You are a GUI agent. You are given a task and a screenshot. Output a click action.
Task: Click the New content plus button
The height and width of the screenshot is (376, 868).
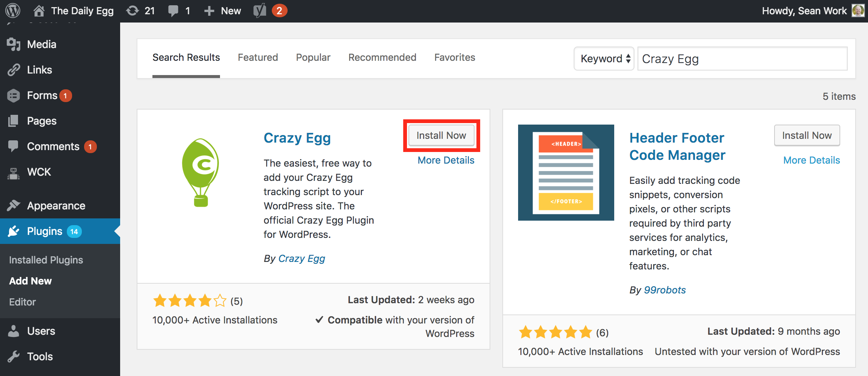[222, 11]
